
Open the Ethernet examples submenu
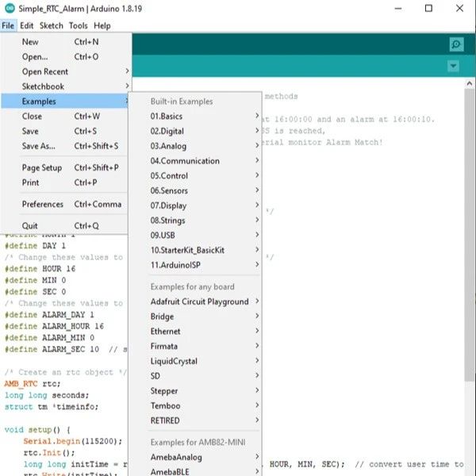[x=195, y=331]
